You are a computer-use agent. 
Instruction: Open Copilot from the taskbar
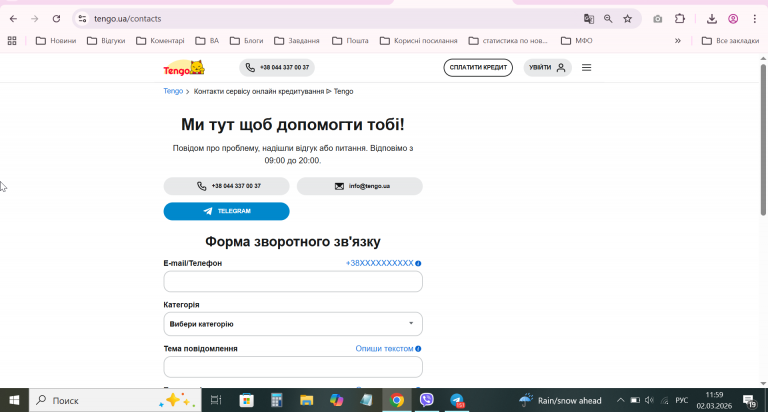tap(336, 400)
